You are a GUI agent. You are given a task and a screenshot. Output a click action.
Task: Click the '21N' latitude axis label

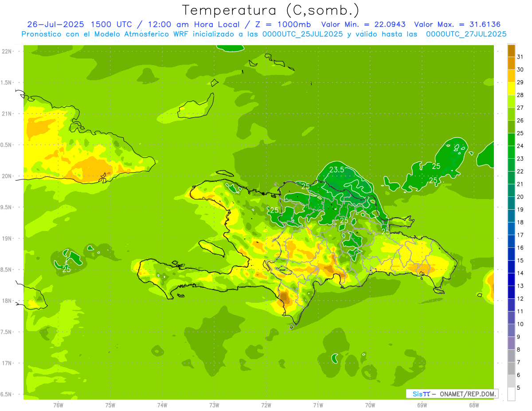tap(6, 114)
